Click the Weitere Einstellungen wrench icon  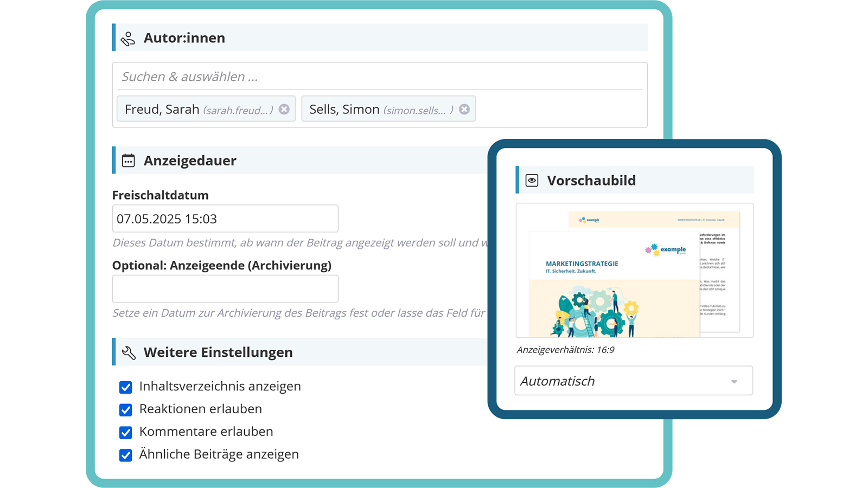pos(129,352)
